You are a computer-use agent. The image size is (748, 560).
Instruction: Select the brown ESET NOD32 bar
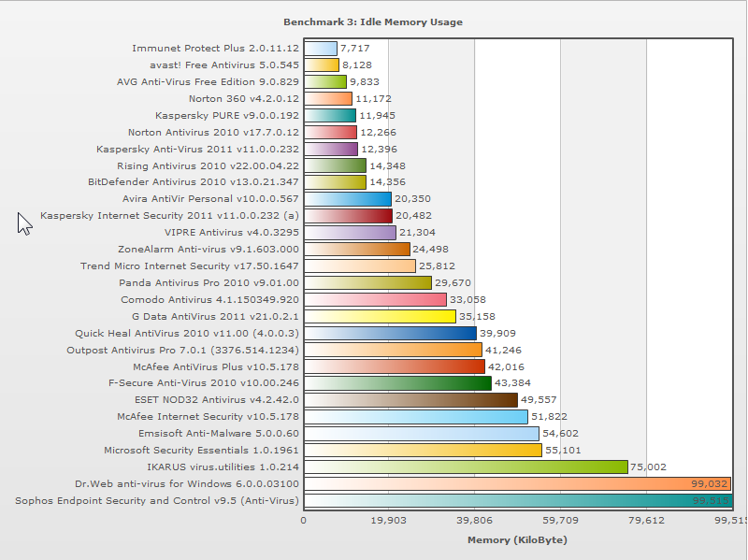coord(411,400)
